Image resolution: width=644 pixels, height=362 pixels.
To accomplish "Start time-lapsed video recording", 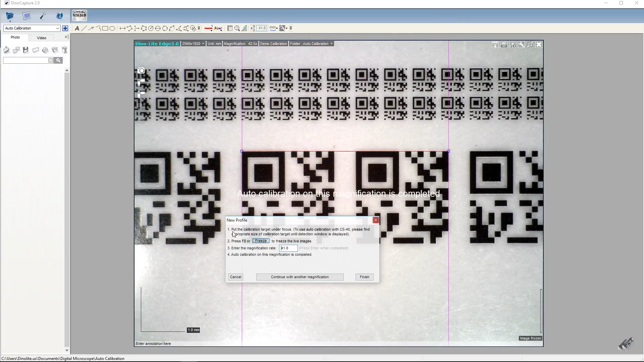I will (x=141, y=94).
